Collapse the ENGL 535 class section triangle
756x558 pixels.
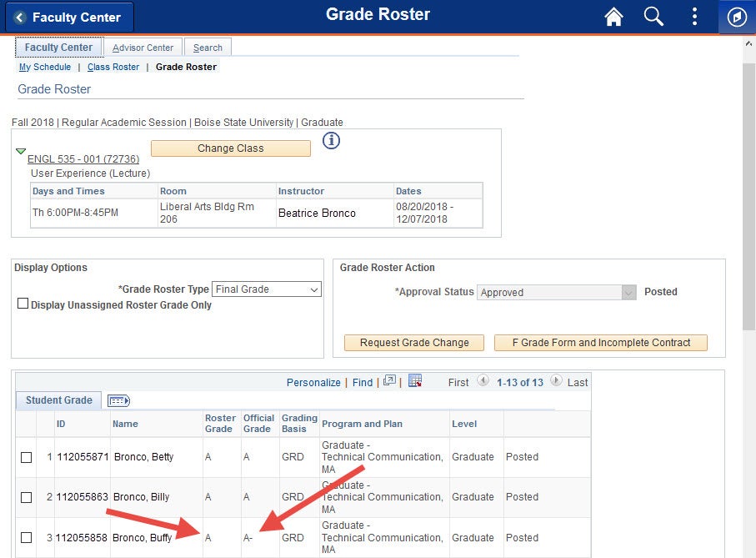[21, 151]
